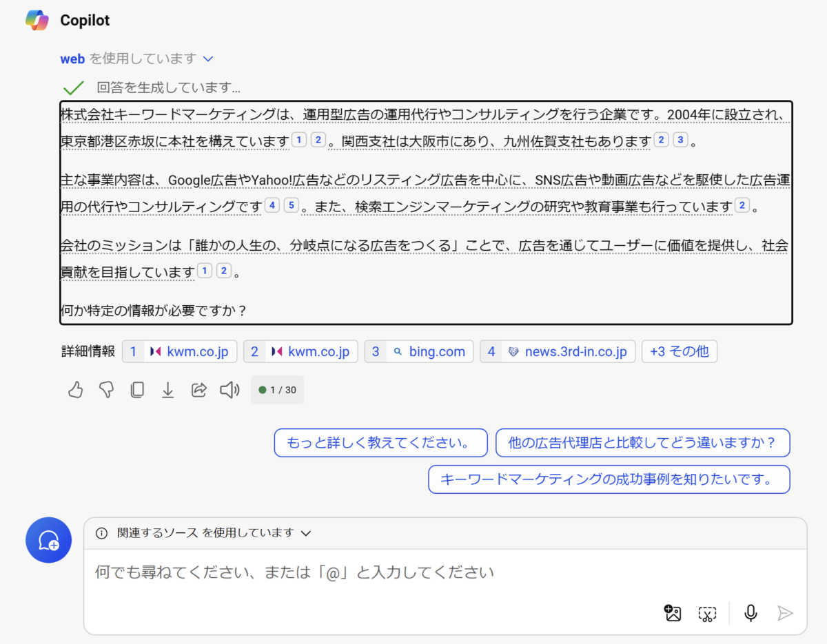The height and width of the screenshot is (644, 827).
Task: Select suggestion もっと詳しく教えてください。
Action: tap(380, 443)
